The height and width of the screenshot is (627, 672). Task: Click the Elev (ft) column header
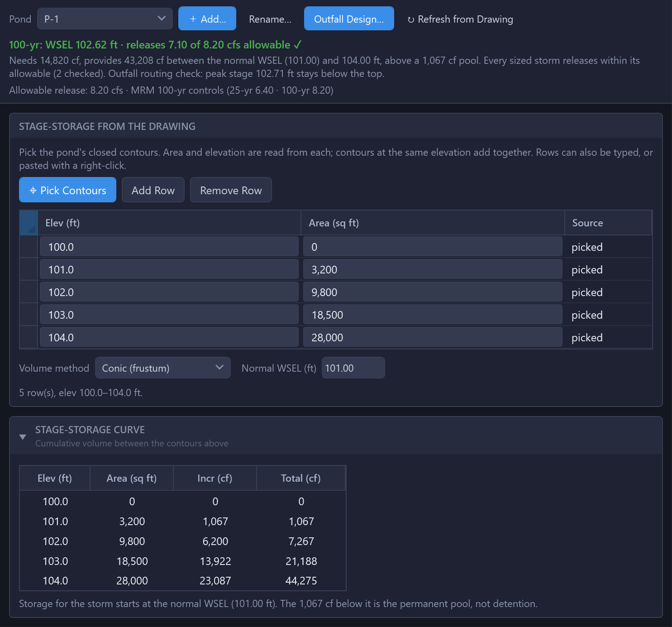[169, 223]
